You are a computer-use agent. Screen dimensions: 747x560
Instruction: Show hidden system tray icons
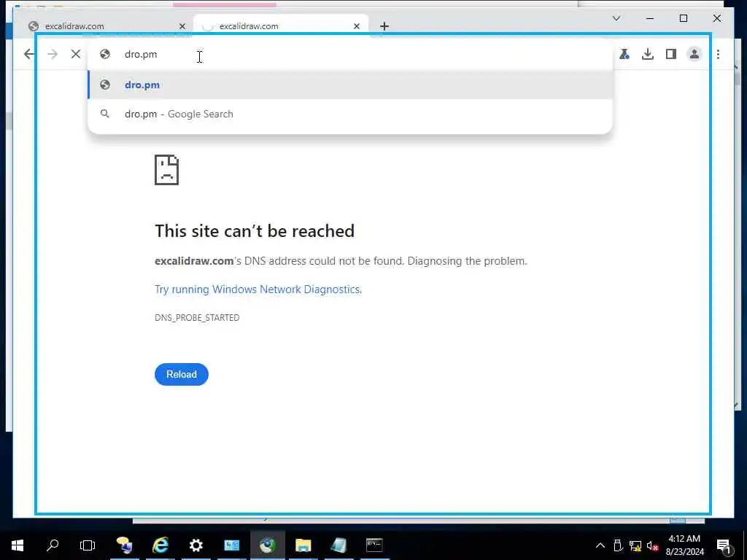[600, 545]
